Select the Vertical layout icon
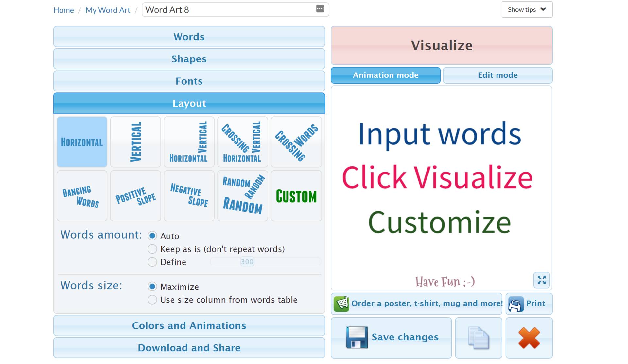 (x=135, y=142)
